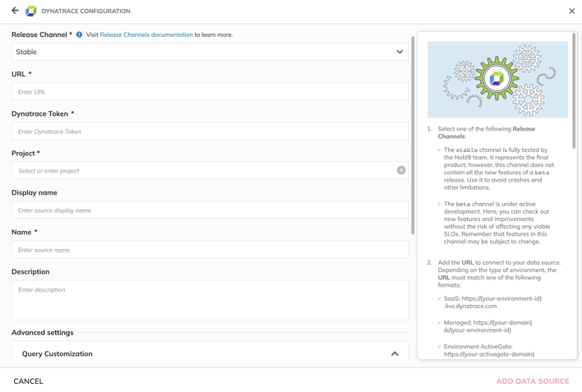The width and height of the screenshot is (582, 392).
Task: Click ADD DATA SOURCE button
Action: [533, 381]
